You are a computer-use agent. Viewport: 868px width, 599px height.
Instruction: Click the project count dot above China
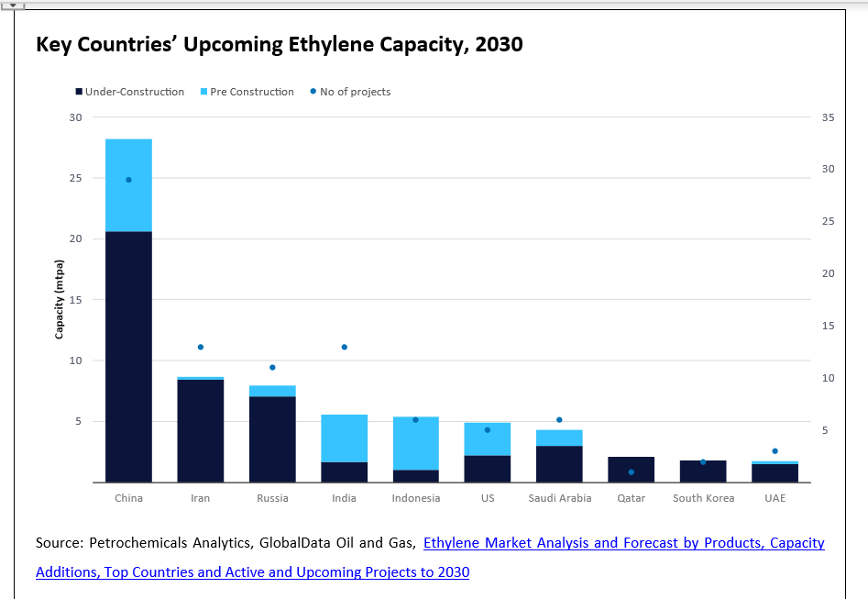128,180
